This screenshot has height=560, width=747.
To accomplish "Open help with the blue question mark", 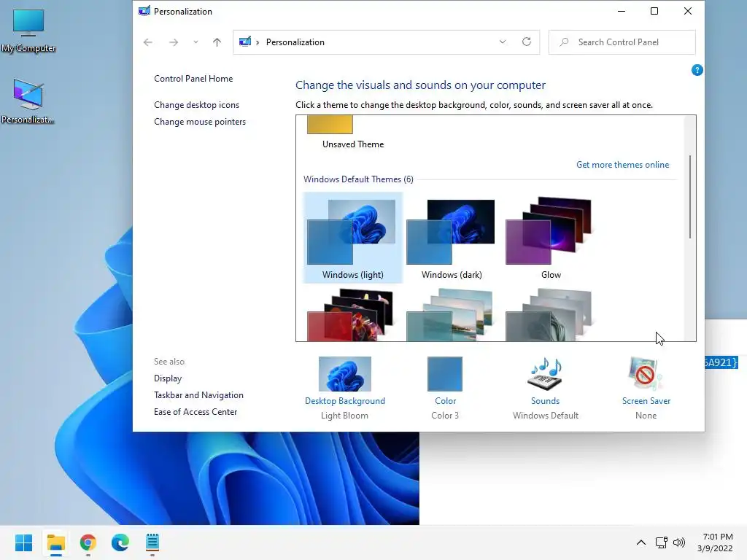I will 697,70.
